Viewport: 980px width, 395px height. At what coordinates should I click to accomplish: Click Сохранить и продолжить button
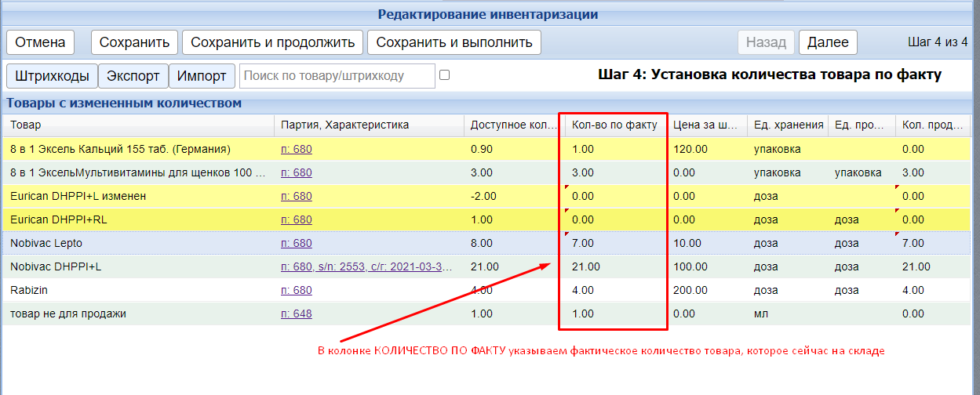point(272,42)
